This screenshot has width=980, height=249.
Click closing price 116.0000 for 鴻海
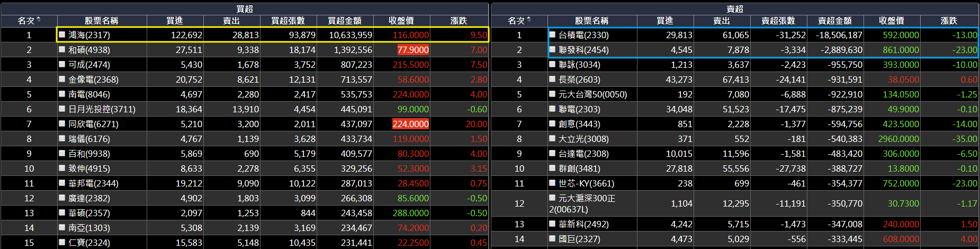(x=411, y=35)
